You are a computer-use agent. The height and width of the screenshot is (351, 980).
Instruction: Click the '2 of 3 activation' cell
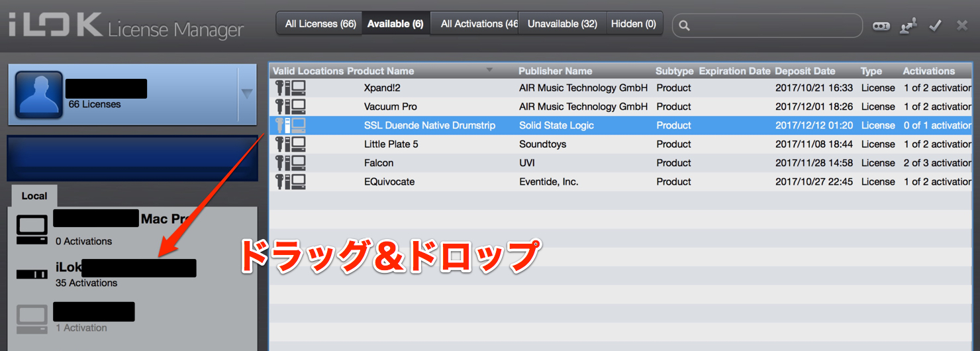point(938,163)
